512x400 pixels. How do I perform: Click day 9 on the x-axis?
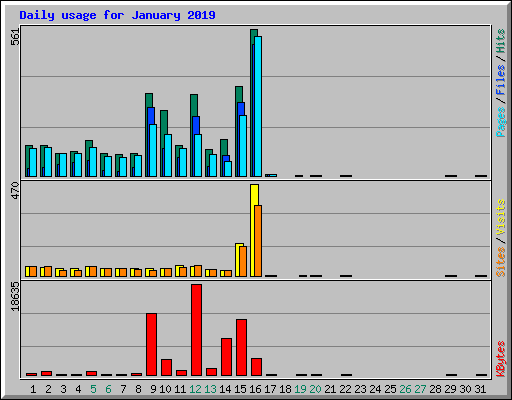tap(153, 389)
